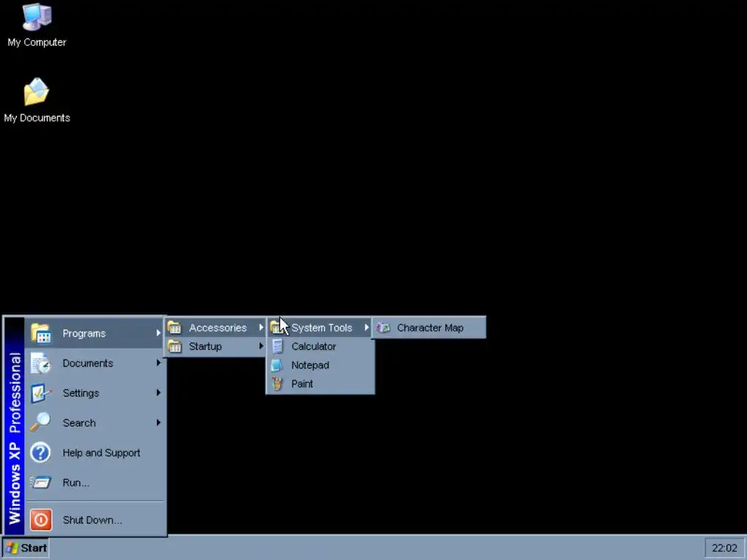747x560 pixels.
Task: Click the Windows flag on Start button
Action: pyautogui.click(x=12, y=548)
